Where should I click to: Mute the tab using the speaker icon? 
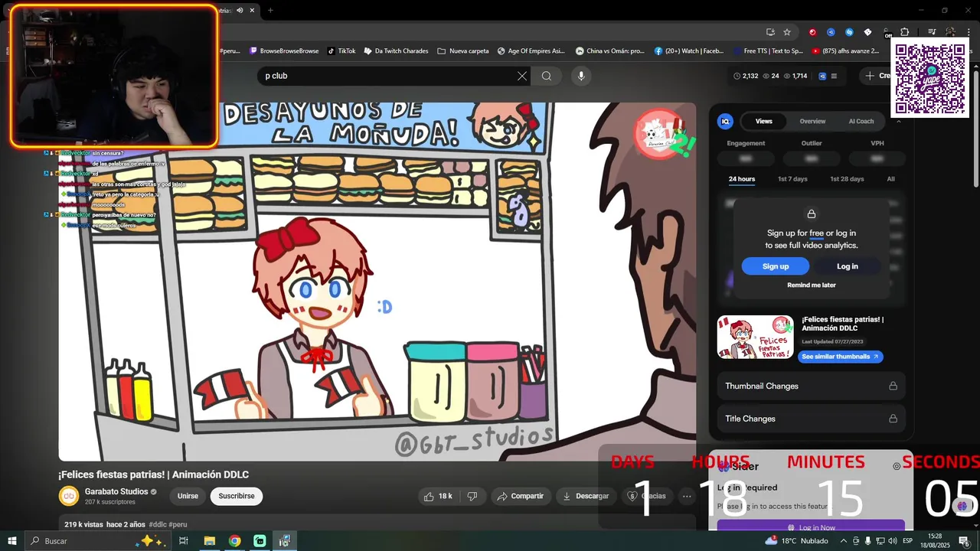(x=240, y=10)
